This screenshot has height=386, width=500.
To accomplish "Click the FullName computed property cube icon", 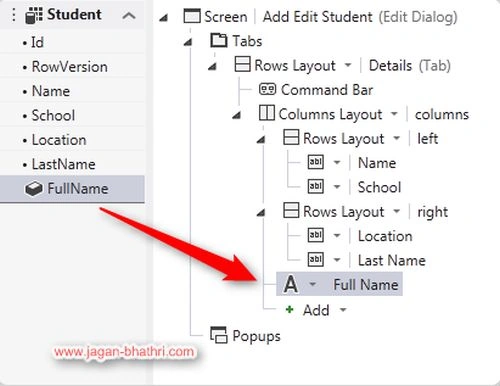I will 33,189.
